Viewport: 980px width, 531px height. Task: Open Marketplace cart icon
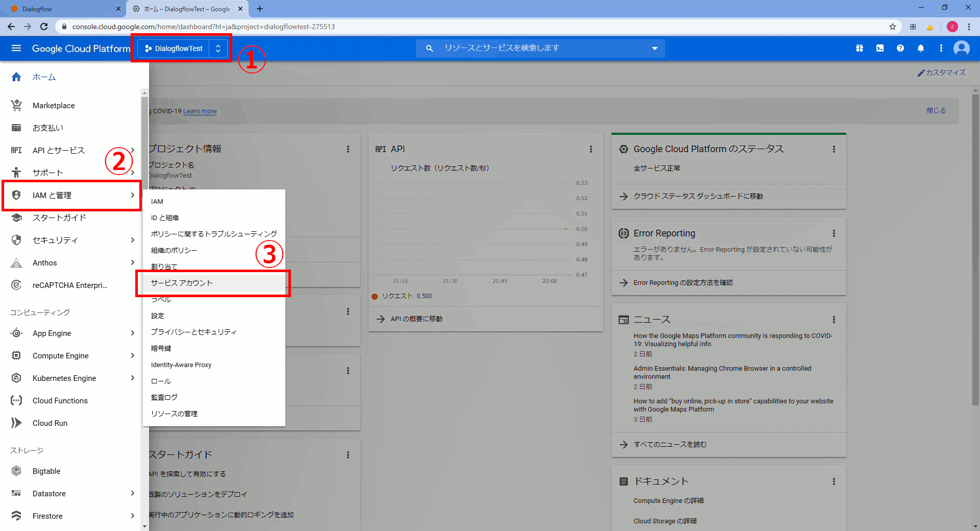coord(16,105)
